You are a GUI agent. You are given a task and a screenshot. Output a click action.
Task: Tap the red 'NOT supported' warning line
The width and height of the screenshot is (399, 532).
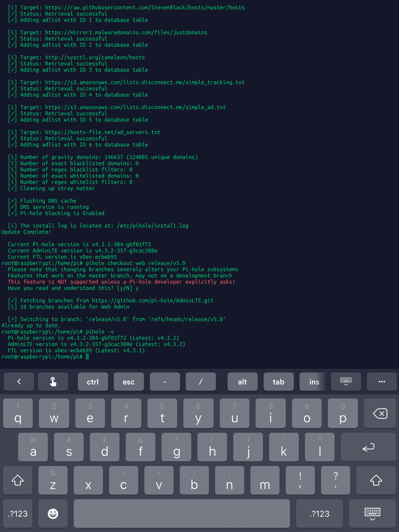point(121,282)
